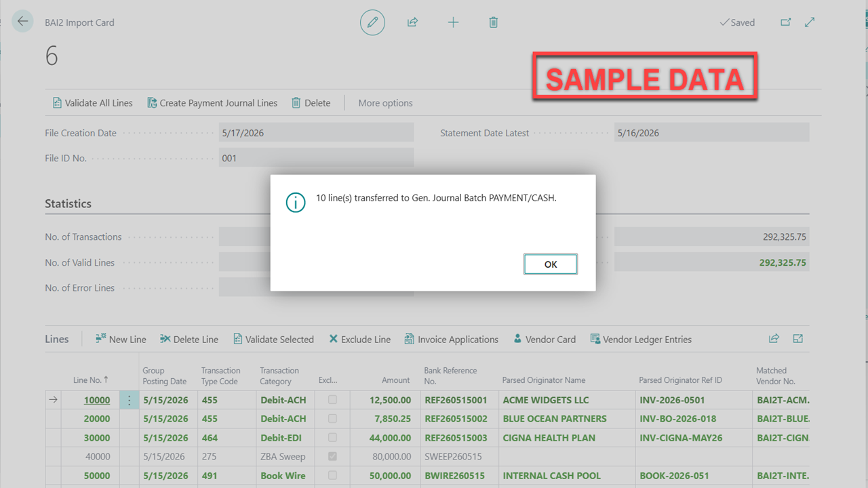Toggle Excluded checkbox for line 10000

pos(332,400)
